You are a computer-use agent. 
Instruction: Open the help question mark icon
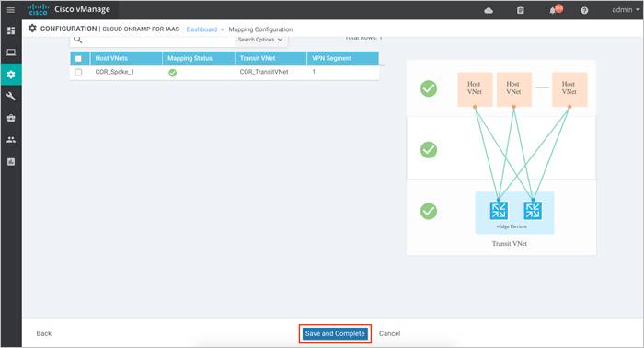[x=584, y=10]
